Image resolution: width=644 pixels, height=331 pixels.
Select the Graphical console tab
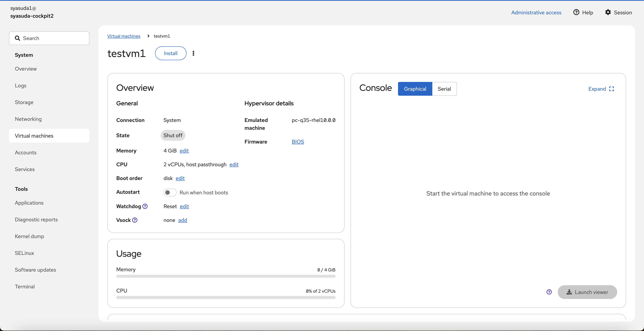[x=415, y=89]
